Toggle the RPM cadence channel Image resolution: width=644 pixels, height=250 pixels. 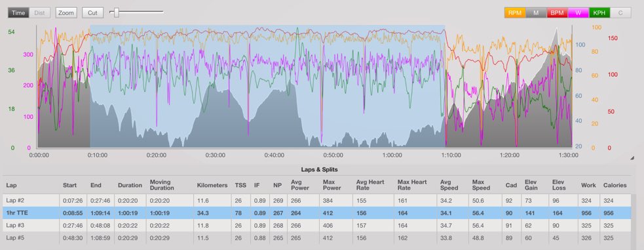515,12
